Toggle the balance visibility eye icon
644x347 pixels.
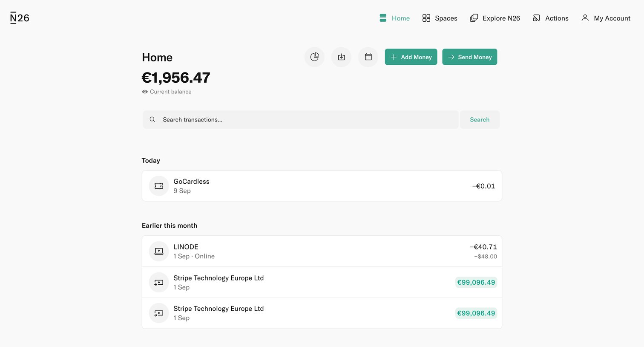point(145,92)
